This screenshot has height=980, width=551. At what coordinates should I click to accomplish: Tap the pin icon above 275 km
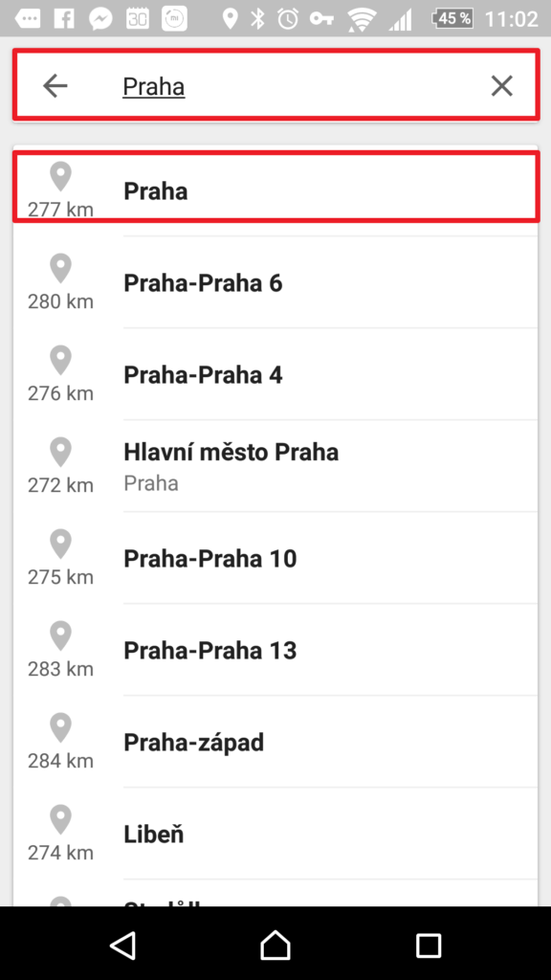(60, 545)
